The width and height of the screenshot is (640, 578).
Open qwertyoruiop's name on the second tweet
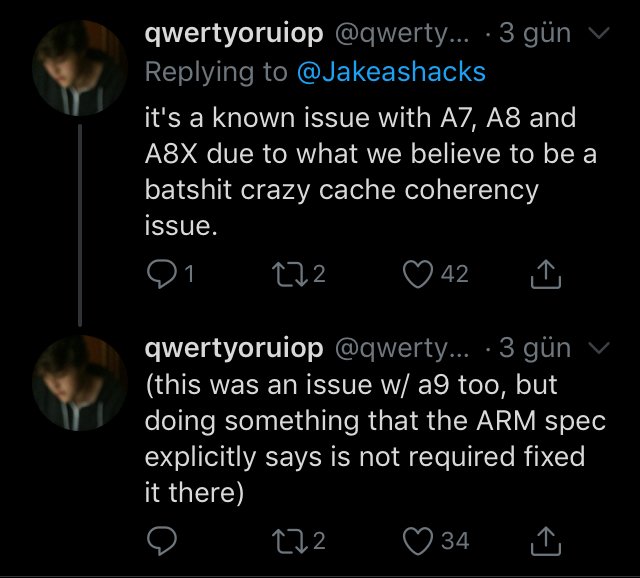pos(234,347)
